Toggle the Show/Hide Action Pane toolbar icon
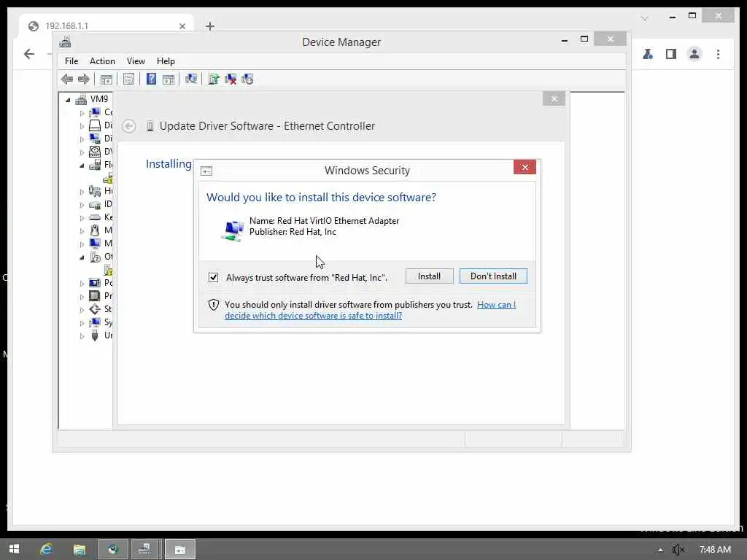Viewport: 747px width, 560px height. [169, 79]
